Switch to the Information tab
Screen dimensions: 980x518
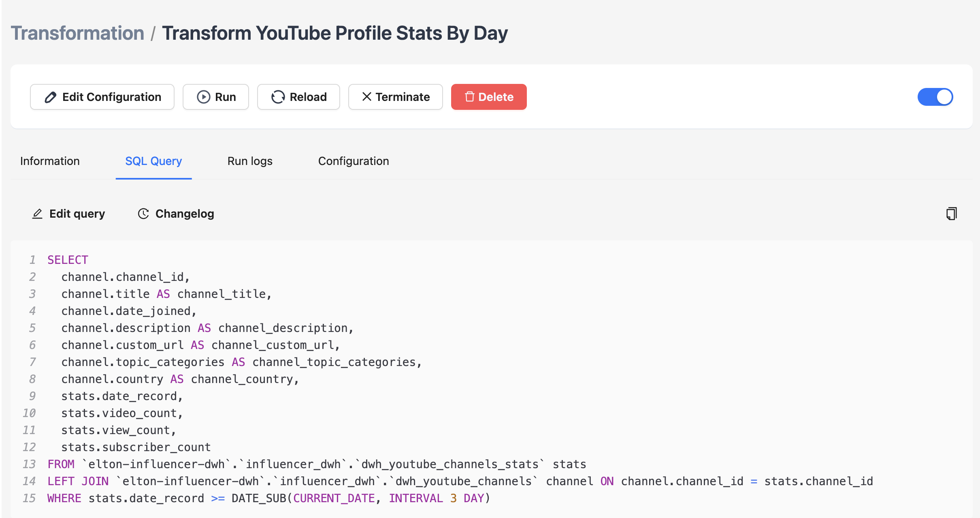click(50, 161)
